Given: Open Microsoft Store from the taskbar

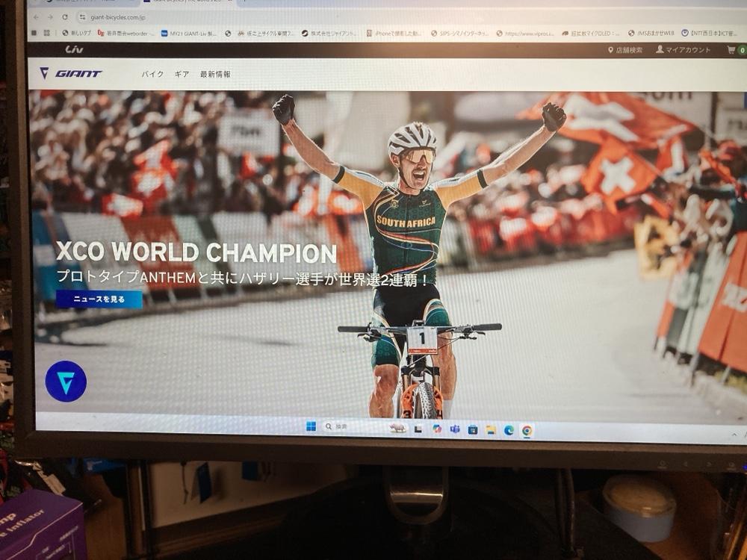Looking at the screenshot, I should (x=473, y=430).
